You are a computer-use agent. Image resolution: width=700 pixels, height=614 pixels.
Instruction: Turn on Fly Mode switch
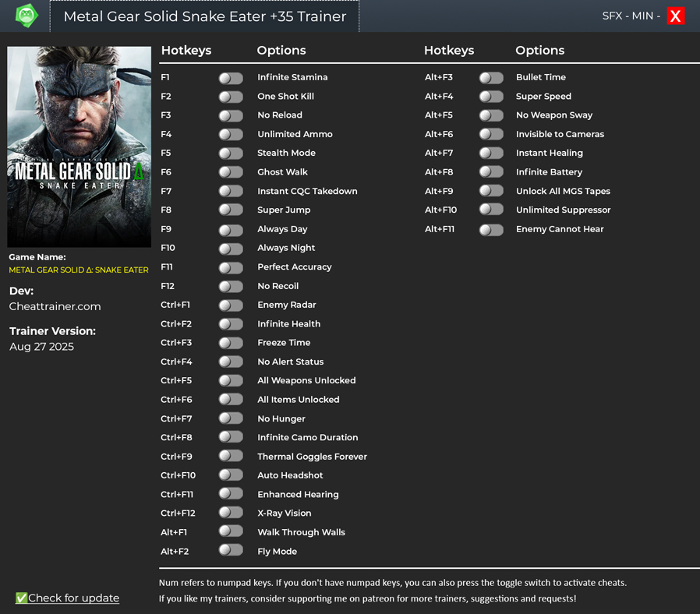(231, 550)
